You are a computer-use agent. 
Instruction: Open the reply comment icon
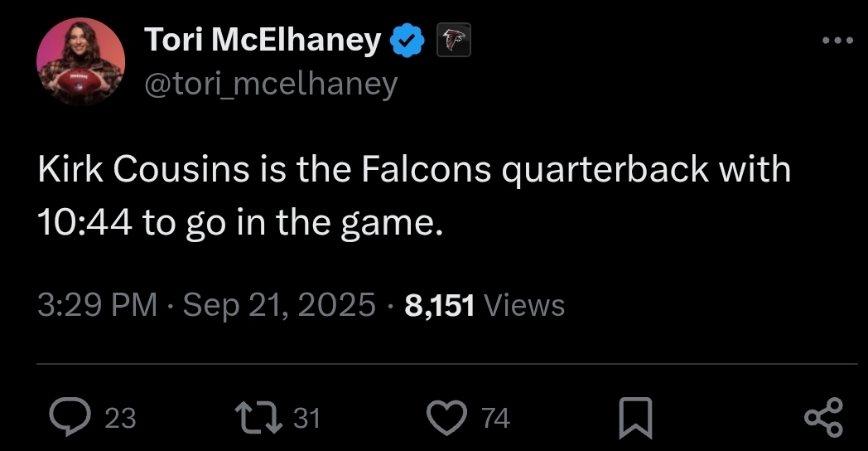[70, 417]
